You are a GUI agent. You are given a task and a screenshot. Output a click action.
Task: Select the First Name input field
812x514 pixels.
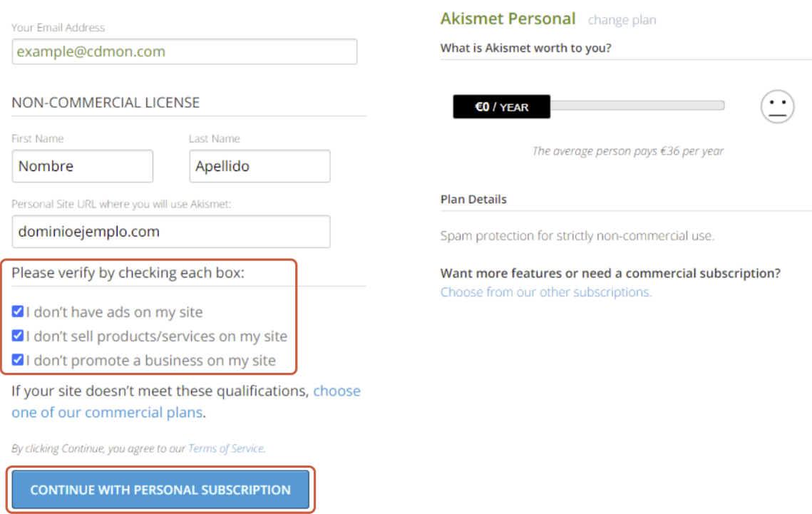[82, 166]
